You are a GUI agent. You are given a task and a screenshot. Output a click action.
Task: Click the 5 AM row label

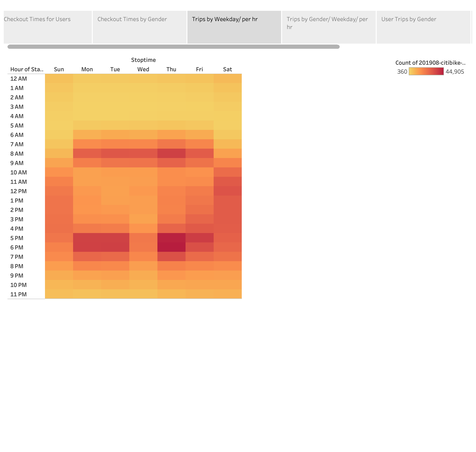[17, 125]
